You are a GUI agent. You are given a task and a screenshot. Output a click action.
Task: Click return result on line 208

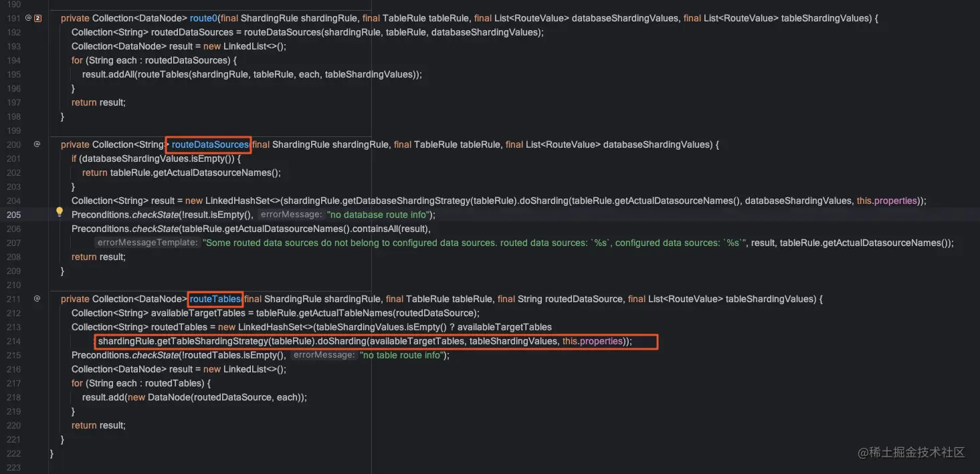(98, 257)
